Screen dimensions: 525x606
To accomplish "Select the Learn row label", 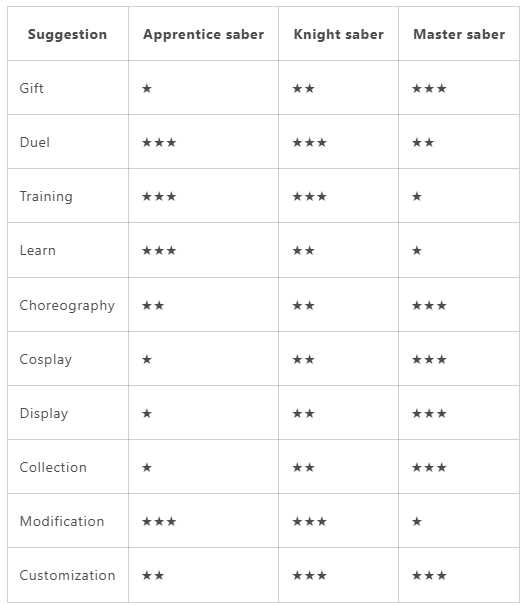I will 38,250.
